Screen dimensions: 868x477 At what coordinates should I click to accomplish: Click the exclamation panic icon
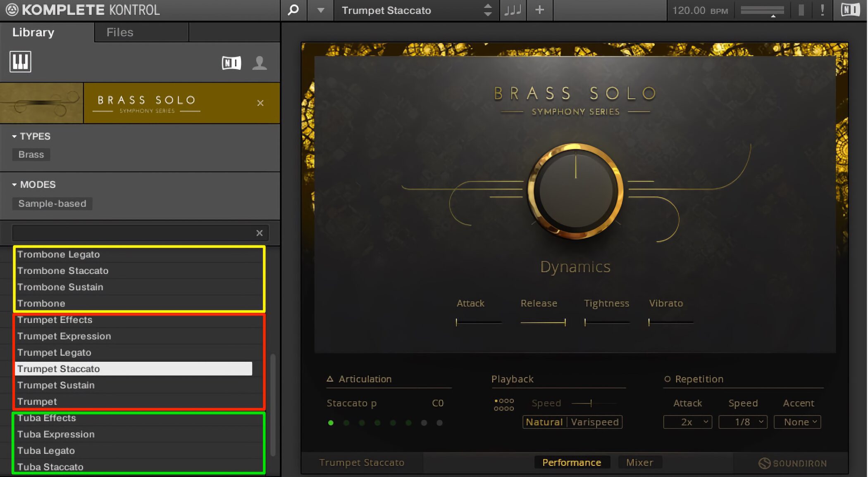click(x=822, y=10)
